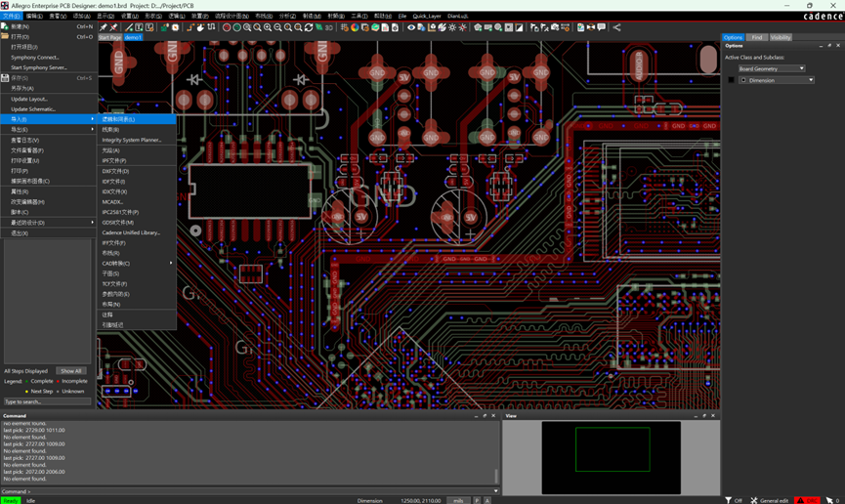The width and height of the screenshot is (845, 504).
Task: Open the Board Geometry class dropdown
Action: (771, 68)
